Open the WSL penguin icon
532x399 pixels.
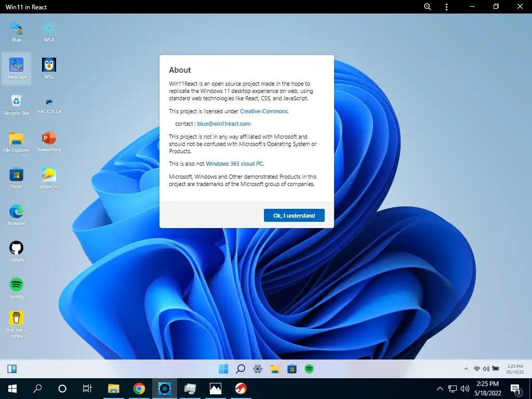(x=49, y=68)
